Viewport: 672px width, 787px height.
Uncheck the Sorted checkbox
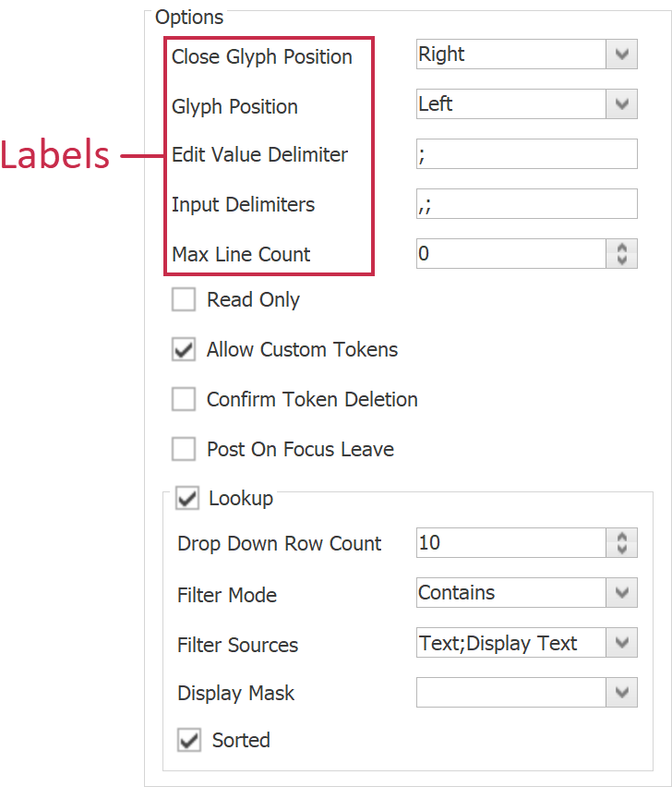[x=189, y=740]
